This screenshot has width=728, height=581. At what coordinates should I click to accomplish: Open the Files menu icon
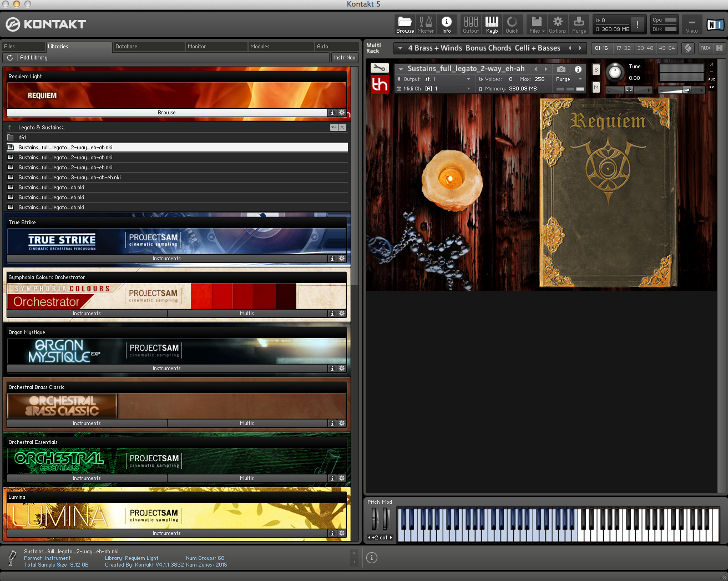coord(537,24)
